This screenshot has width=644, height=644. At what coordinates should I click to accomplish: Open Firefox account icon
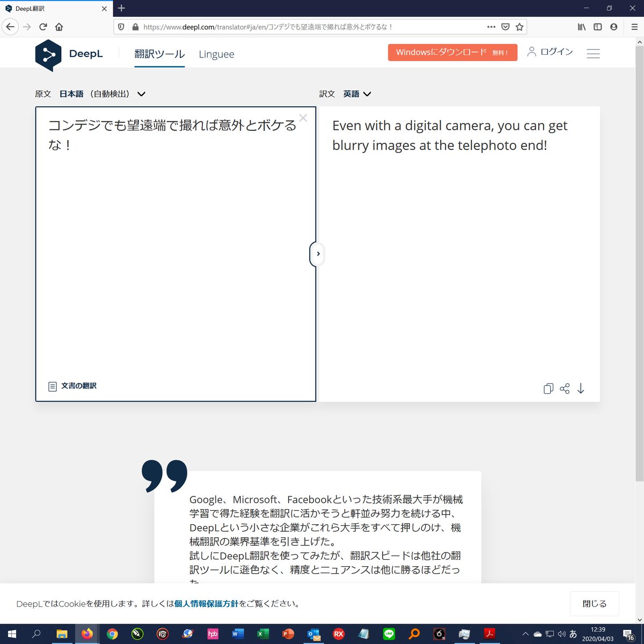(x=613, y=27)
